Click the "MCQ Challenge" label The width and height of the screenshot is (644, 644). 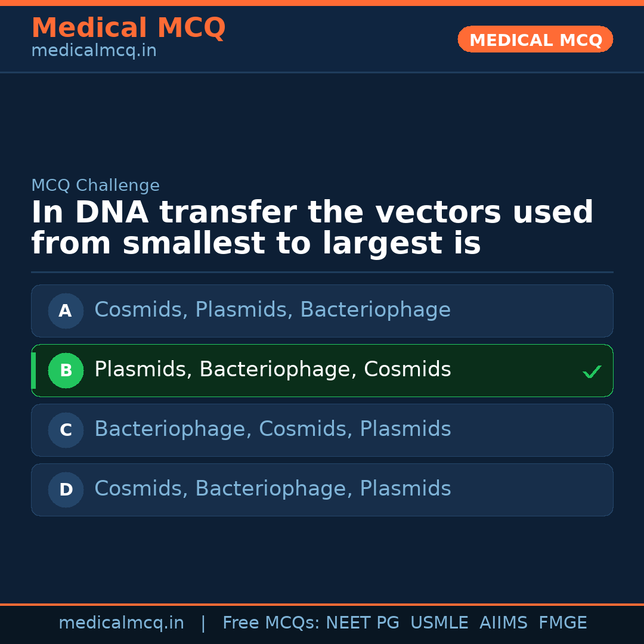(95, 185)
